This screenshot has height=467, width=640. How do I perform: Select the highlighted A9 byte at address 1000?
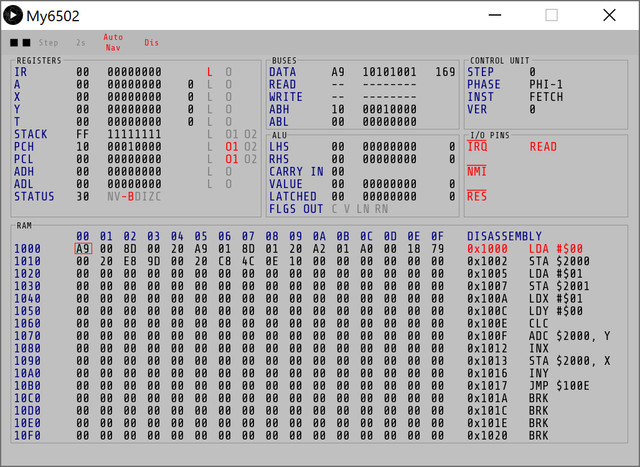[x=83, y=248]
